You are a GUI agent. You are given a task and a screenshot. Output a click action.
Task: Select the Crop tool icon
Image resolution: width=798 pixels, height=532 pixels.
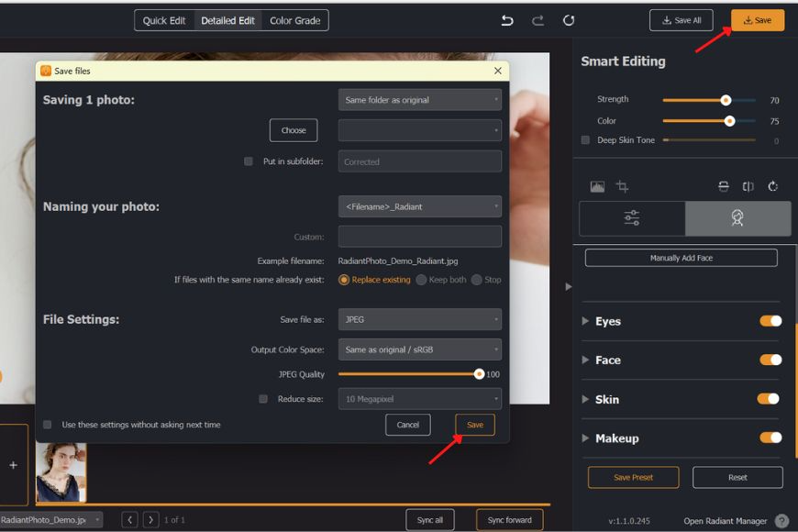(623, 186)
